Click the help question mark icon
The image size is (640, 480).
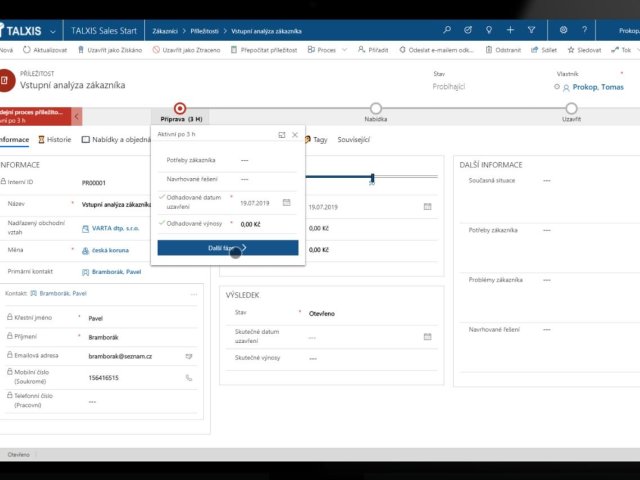586,30
